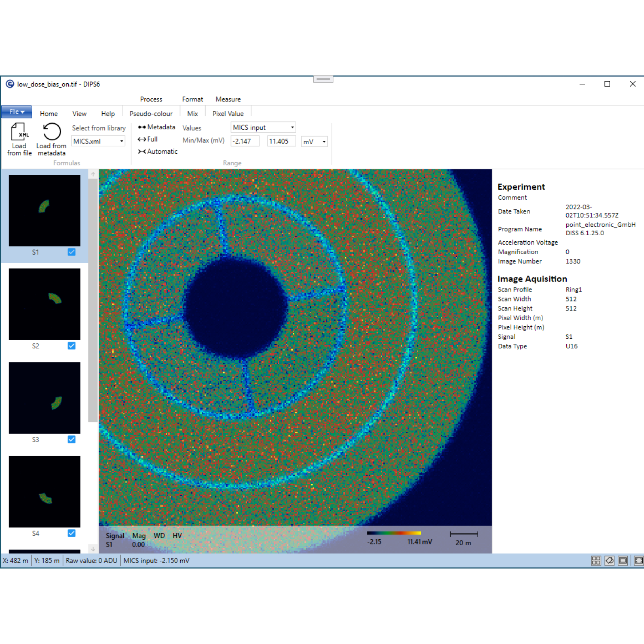Set range using Metadata option
This screenshot has height=644, width=644.
[x=157, y=127]
